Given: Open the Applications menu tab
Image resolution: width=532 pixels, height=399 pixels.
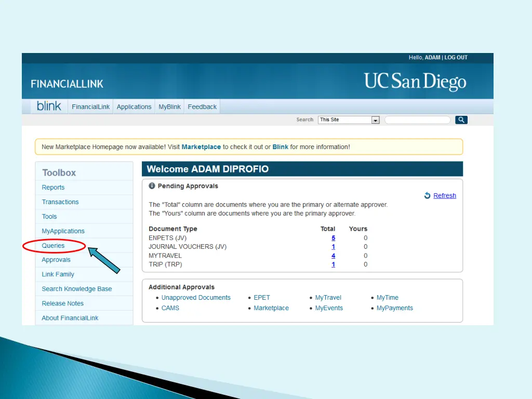Looking at the screenshot, I should [134, 107].
